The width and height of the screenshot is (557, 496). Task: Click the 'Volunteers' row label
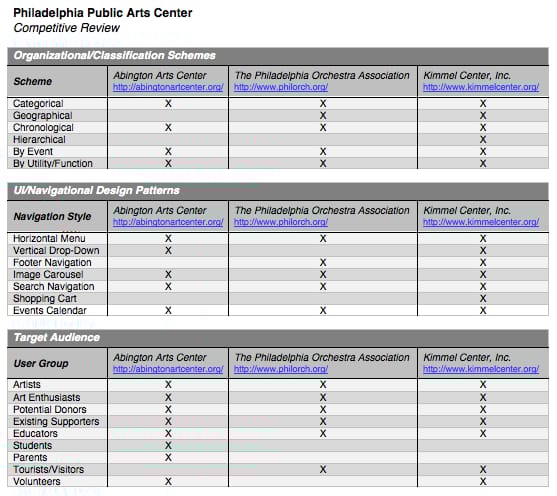[37, 482]
